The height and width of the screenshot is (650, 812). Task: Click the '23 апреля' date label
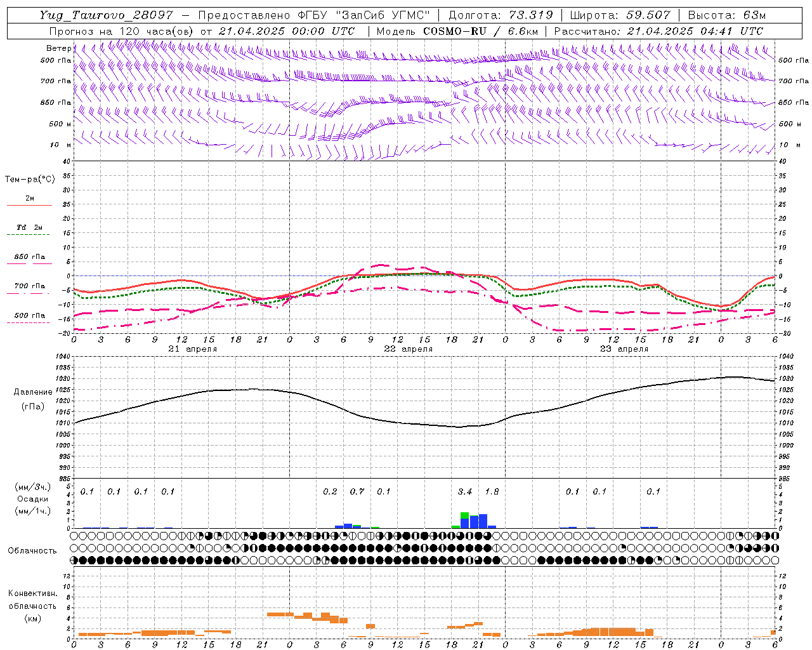click(624, 349)
